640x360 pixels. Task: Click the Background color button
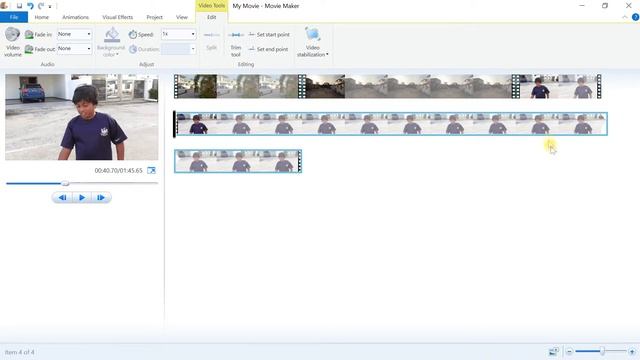[x=111, y=42]
